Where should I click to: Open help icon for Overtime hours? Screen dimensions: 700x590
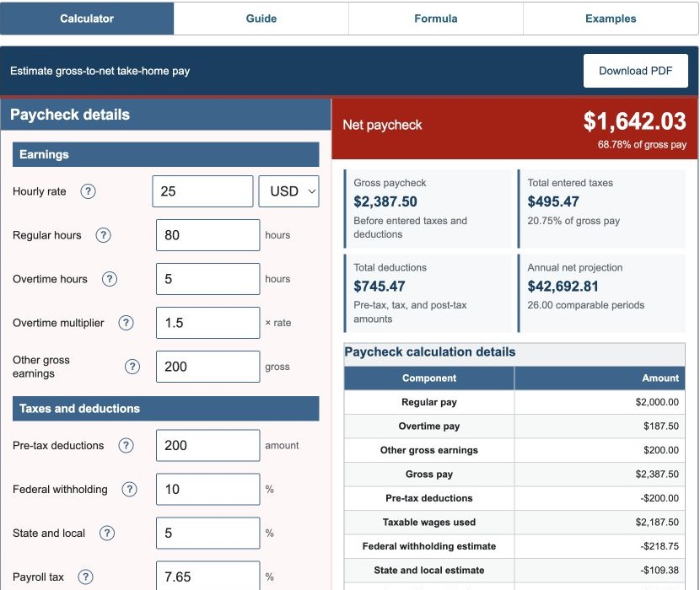coord(110,279)
